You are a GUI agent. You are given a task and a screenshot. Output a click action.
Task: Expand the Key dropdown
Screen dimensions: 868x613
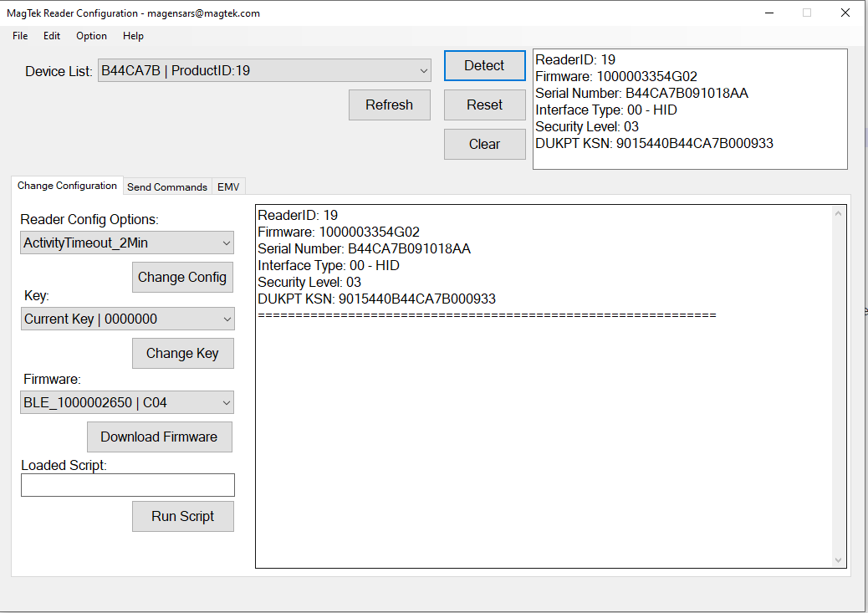coord(127,319)
